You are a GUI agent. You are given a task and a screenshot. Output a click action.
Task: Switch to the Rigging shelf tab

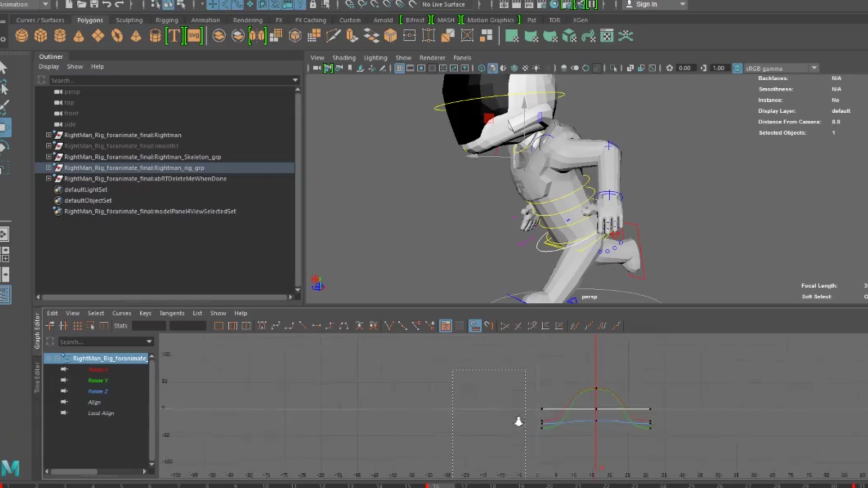pos(166,20)
